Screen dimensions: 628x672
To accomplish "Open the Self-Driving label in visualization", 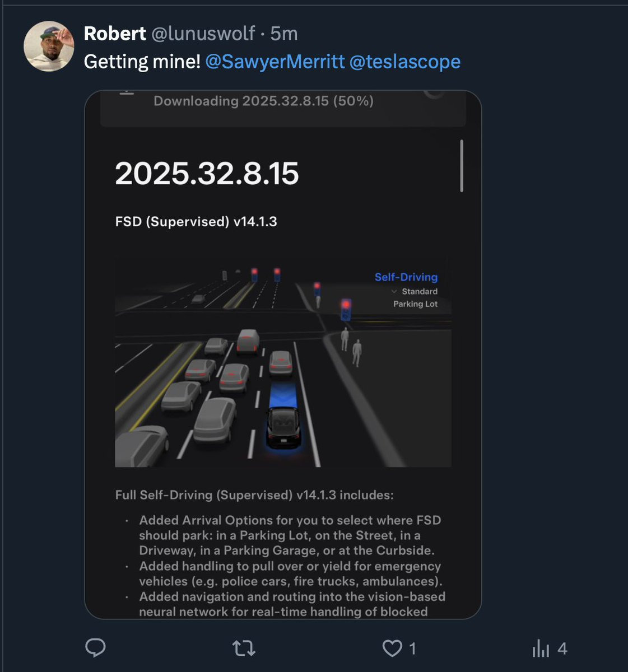I will [406, 277].
